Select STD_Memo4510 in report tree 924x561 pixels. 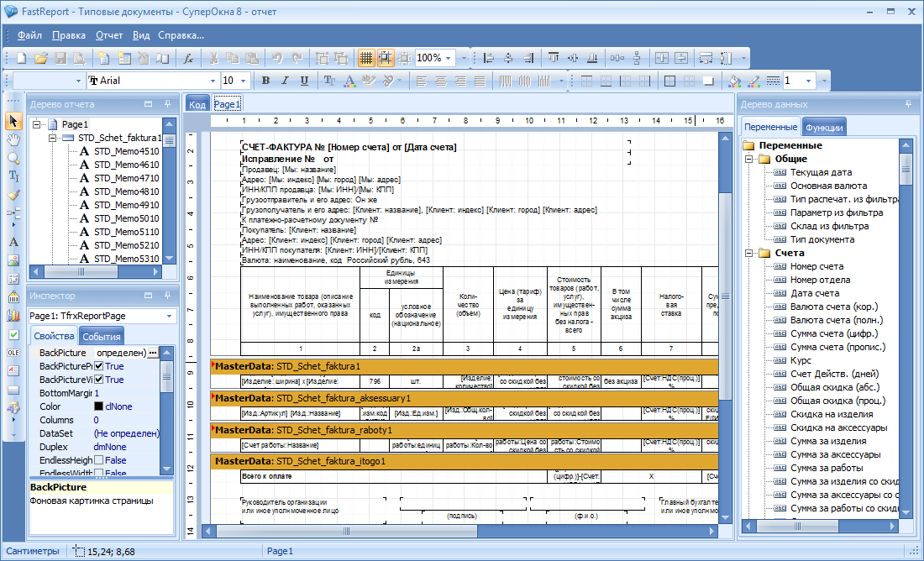tap(126, 151)
